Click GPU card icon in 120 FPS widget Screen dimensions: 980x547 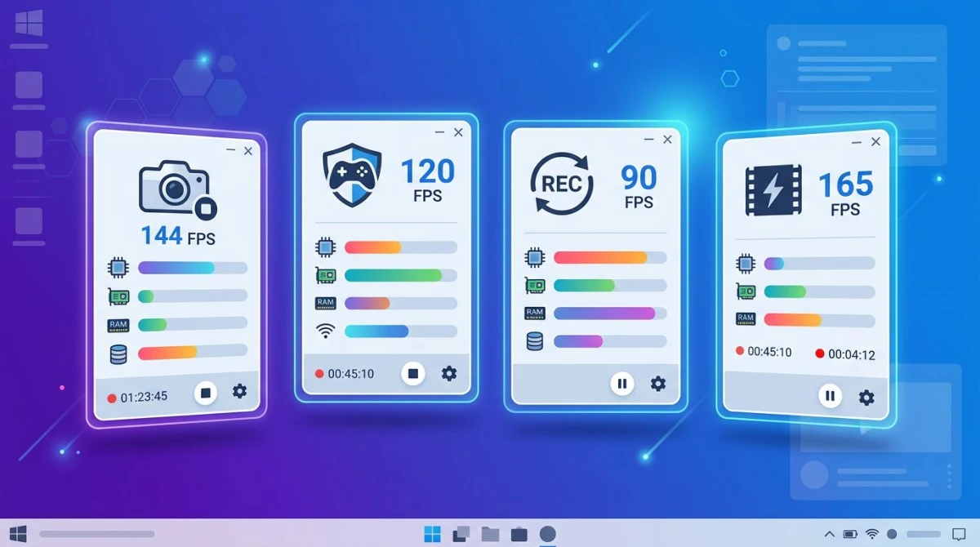tap(325, 275)
